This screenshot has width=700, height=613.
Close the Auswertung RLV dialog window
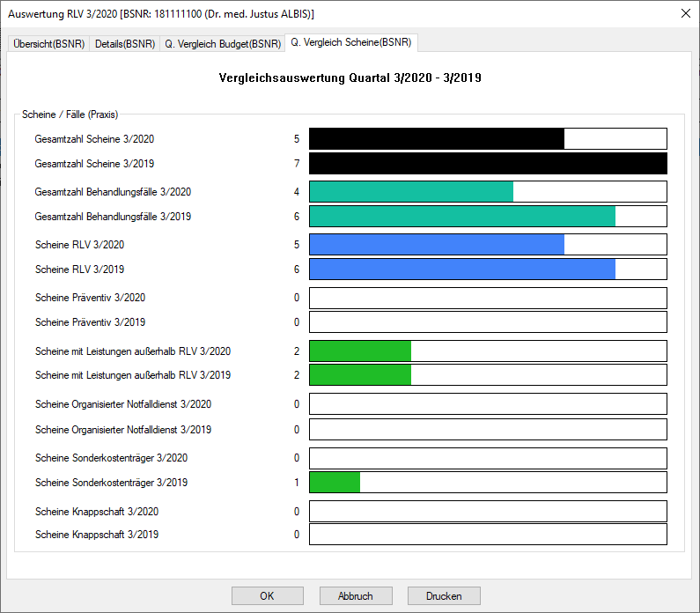click(x=685, y=13)
